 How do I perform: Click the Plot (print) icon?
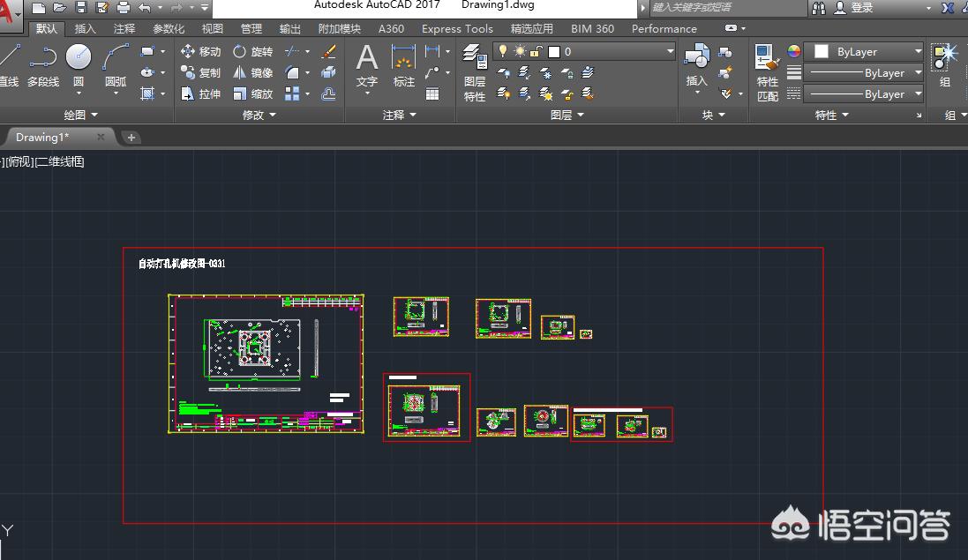pos(124,7)
